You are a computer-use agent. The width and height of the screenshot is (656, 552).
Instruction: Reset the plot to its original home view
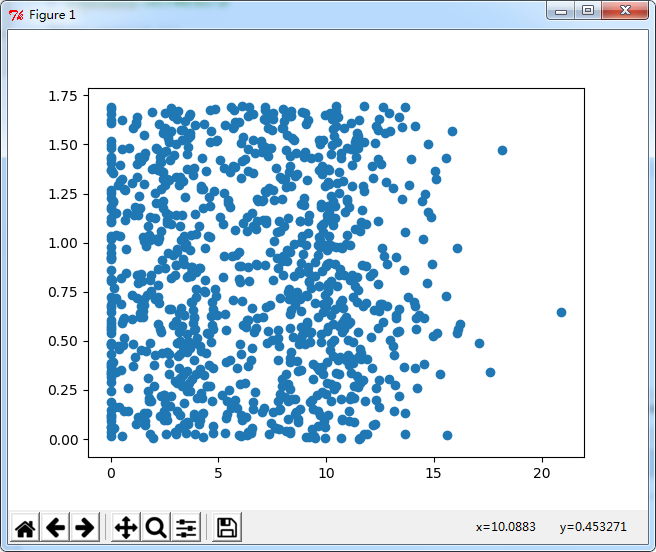pyautogui.click(x=25, y=527)
